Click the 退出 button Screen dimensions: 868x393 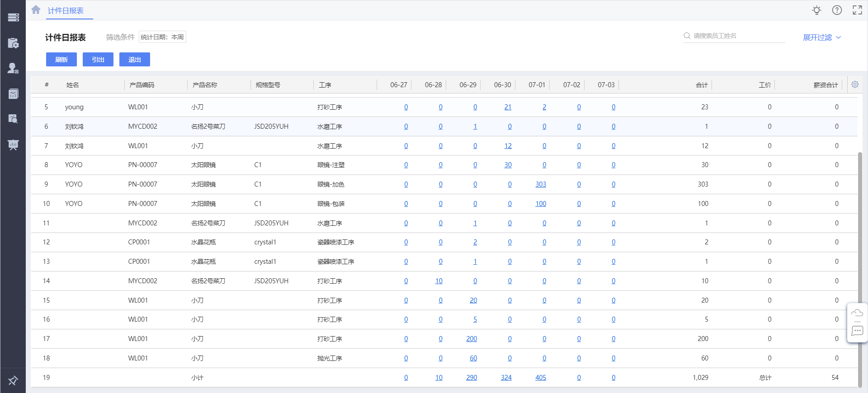click(x=135, y=60)
